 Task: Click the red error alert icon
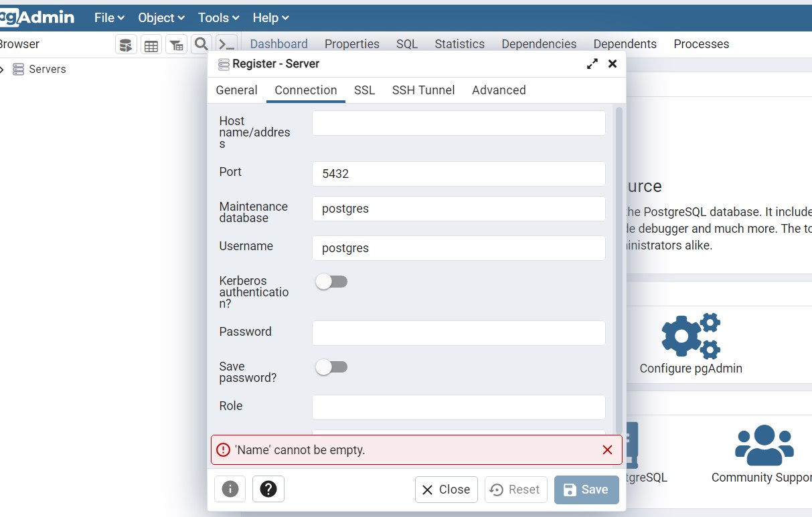click(x=224, y=450)
